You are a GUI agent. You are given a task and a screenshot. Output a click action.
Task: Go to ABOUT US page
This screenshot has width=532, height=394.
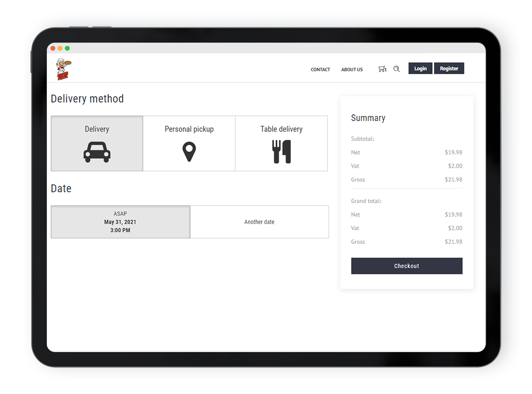pos(352,69)
